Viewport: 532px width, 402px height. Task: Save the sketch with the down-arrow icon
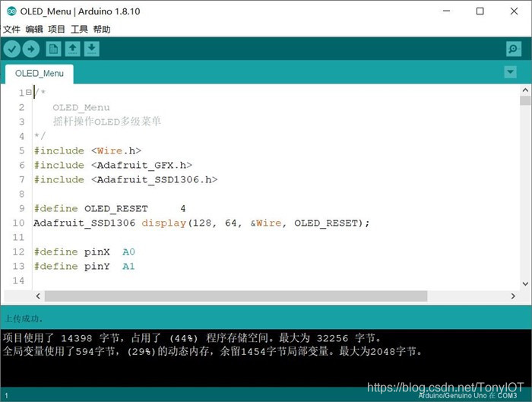(92, 49)
